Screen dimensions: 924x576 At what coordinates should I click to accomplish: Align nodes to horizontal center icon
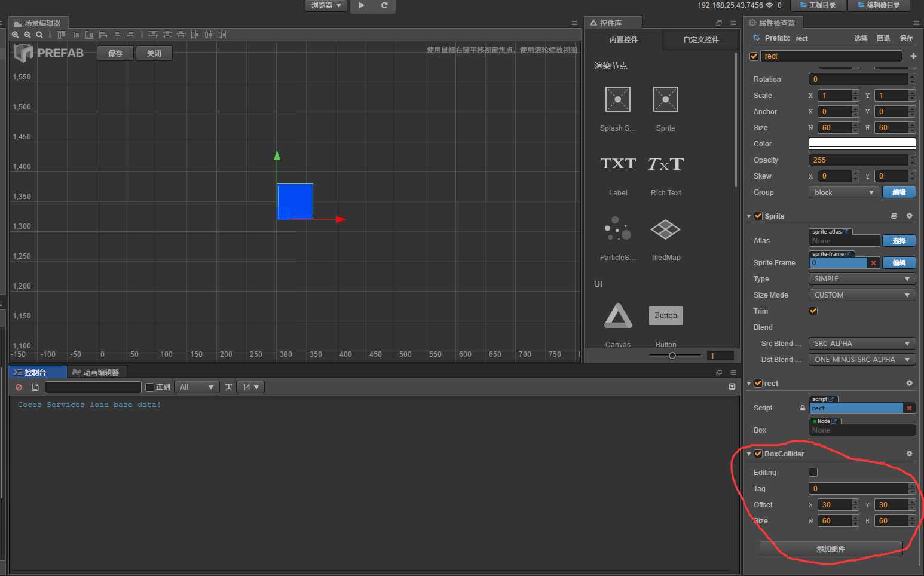(117, 35)
